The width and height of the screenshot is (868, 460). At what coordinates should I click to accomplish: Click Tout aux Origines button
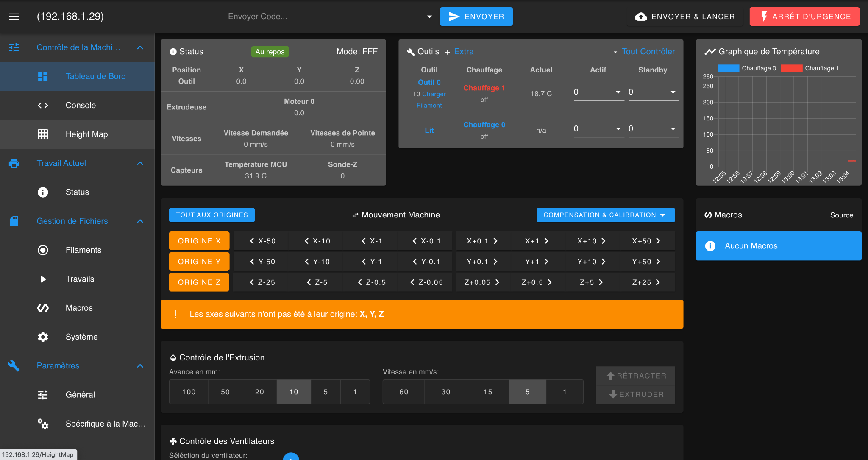tap(212, 215)
